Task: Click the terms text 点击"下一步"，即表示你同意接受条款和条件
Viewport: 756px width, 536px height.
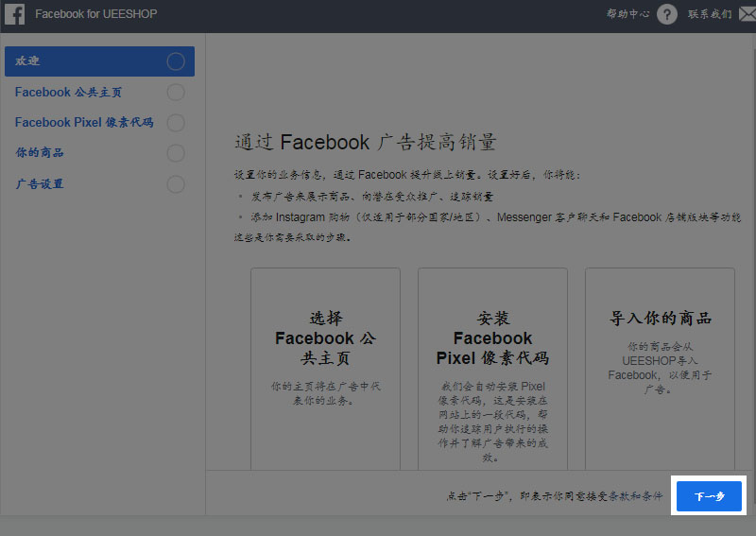Action: click(555, 496)
